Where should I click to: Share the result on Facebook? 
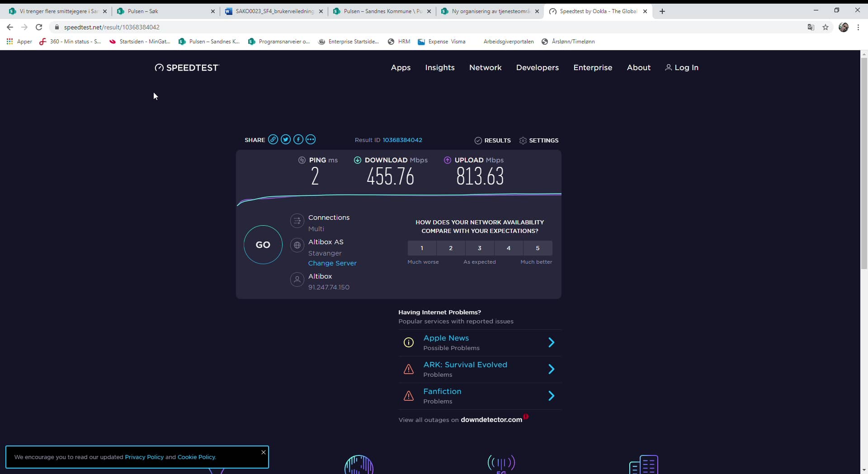[298, 140]
